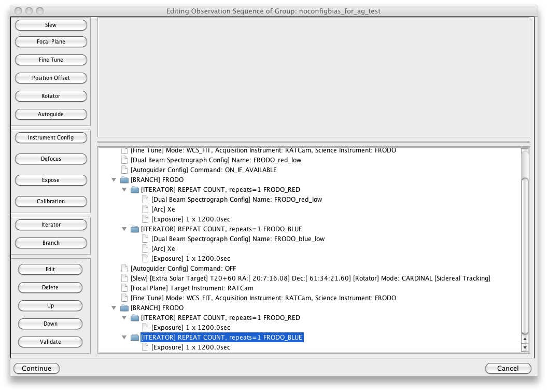The height and width of the screenshot is (392, 548).
Task: Edit the selected sequence item
Action: (50, 269)
